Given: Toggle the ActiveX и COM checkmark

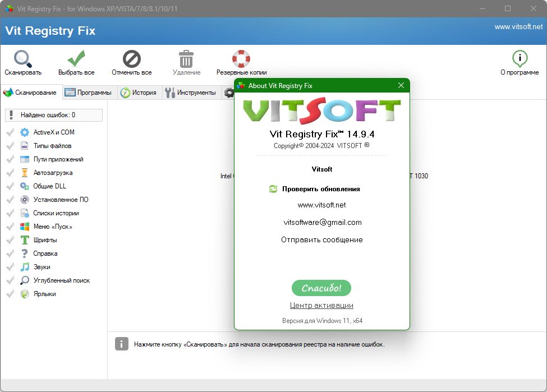Looking at the screenshot, I should coord(11,132).
